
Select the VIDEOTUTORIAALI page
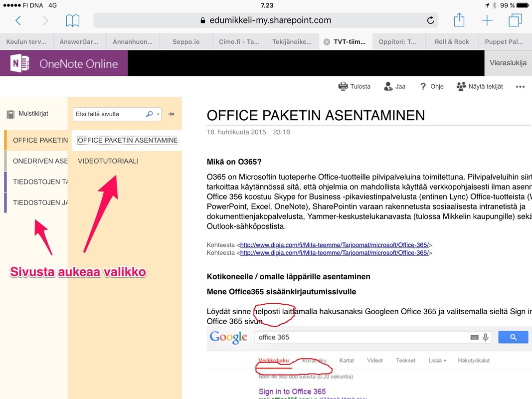[x=108, y=161]
